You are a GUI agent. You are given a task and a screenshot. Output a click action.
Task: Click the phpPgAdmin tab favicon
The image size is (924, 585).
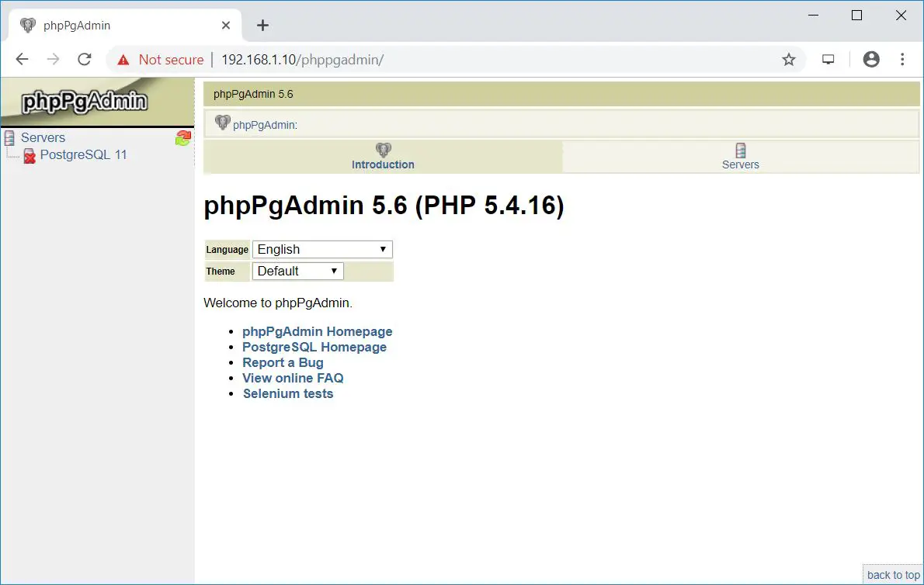(x=28, y=26)
